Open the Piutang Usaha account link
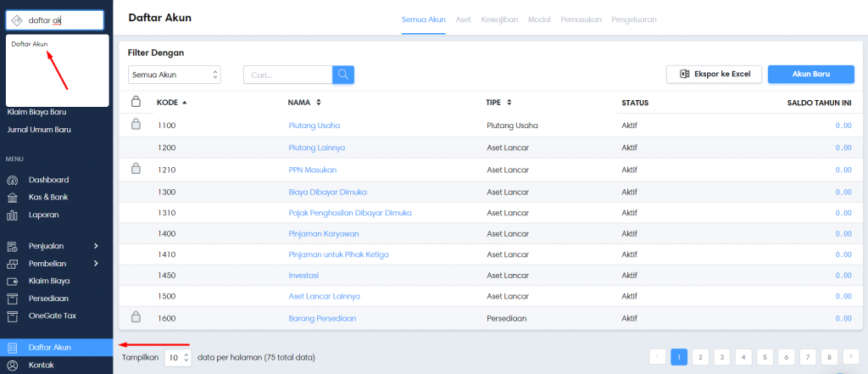 pyautogui.click(x=314, y=126)
